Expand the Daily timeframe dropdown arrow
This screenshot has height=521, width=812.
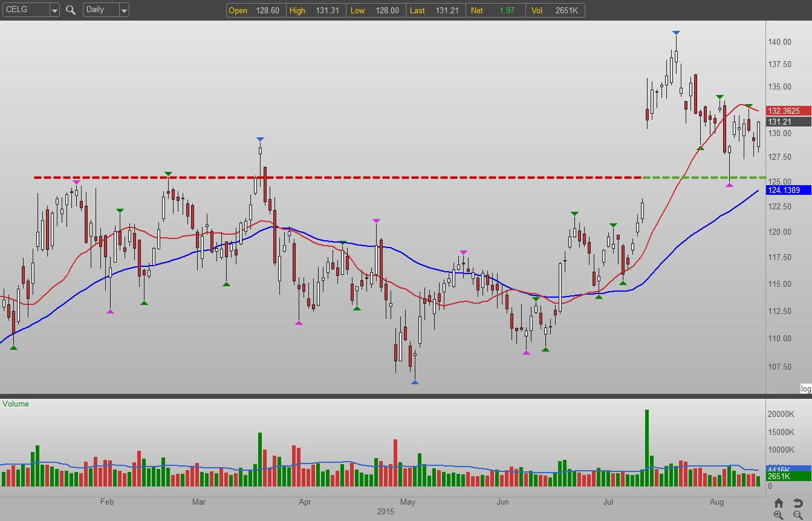point(124,10)
